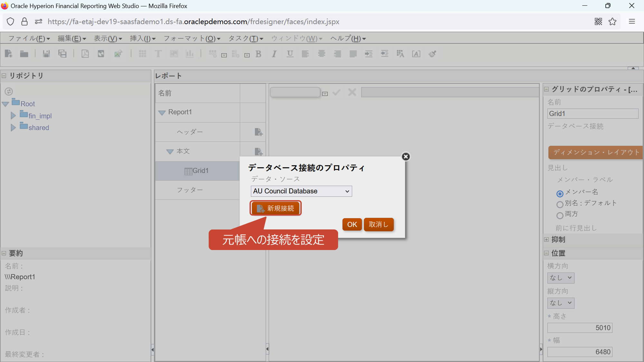This screenshot has width=644, height=362.
Task: Click the 新規接続 button
Action: 276,208
